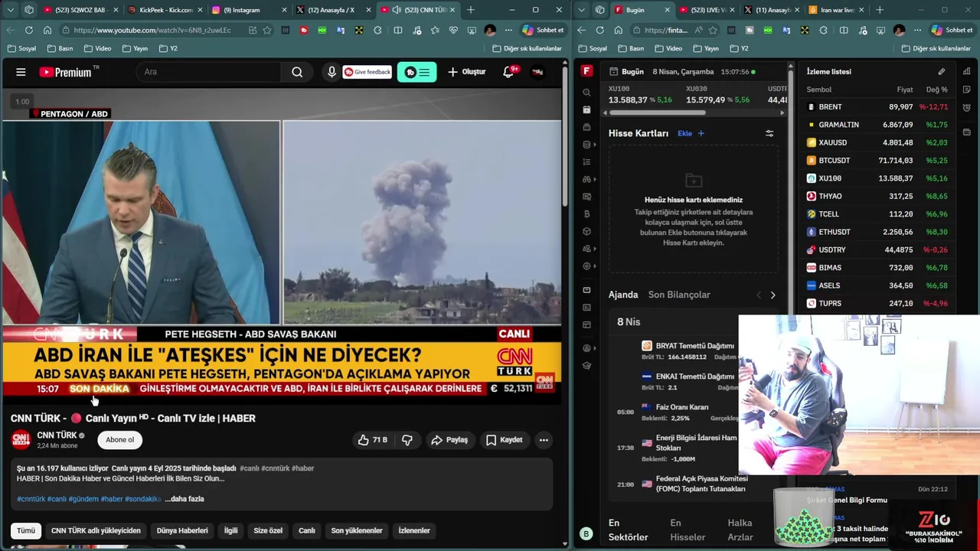Open YouTube notifications bell
Screen dimensions: 980x551
[x=508, y=72]
